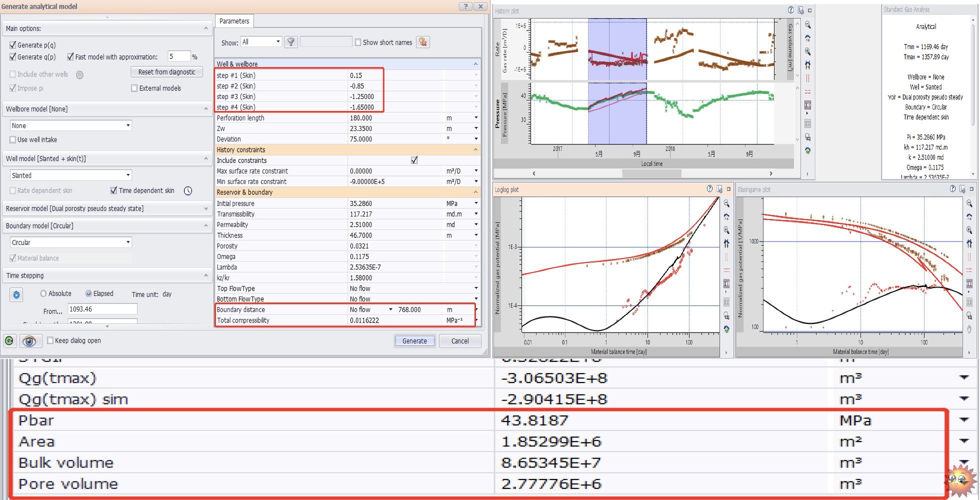Open Top FlowType dropdown arrow
The height and width of the screenshot is (500, 980).
(476, 288)
